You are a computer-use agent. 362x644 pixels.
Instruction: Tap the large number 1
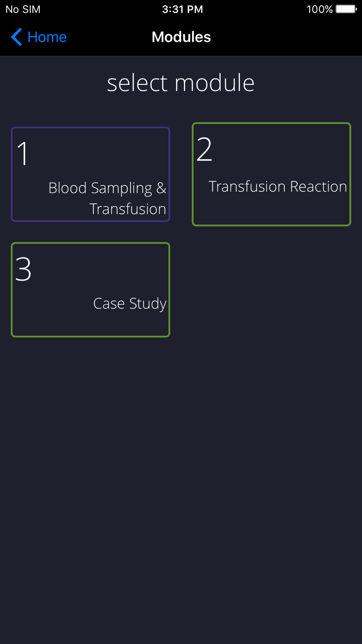coord(23,154)
